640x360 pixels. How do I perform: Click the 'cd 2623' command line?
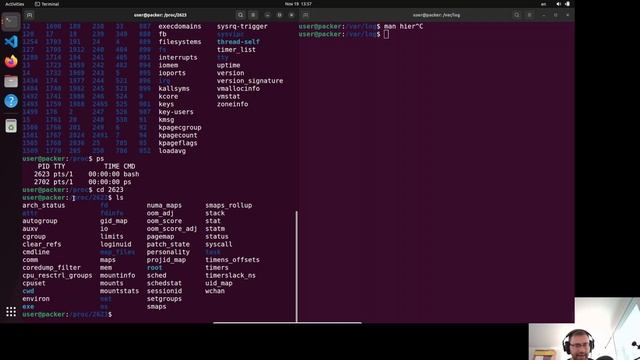(x=109, y=190)
